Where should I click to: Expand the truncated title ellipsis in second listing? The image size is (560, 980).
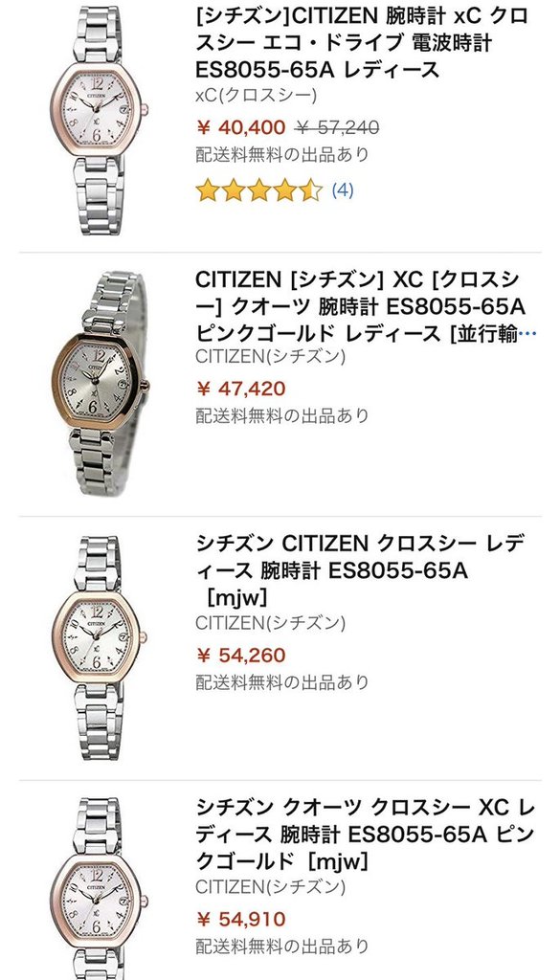click(528, 334)
